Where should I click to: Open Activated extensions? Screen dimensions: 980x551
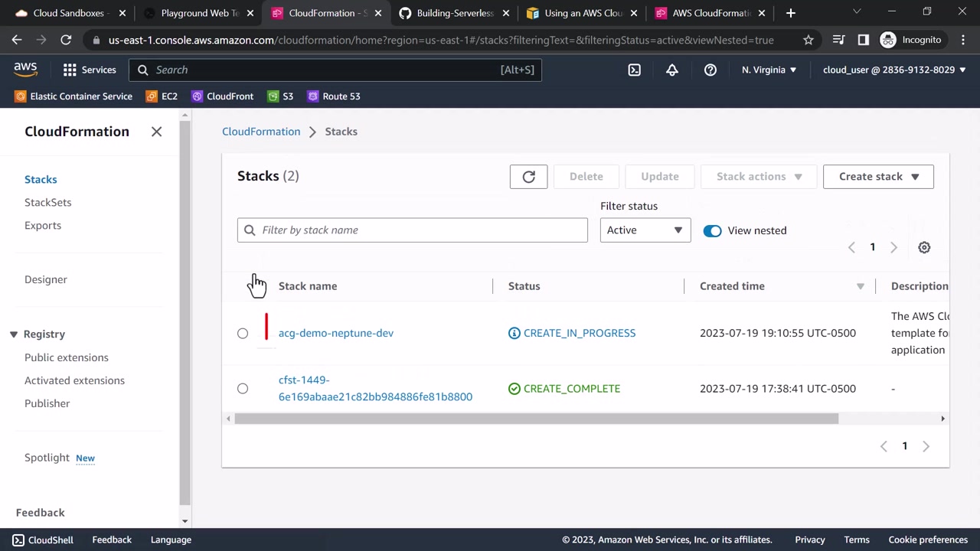(74, 381)
